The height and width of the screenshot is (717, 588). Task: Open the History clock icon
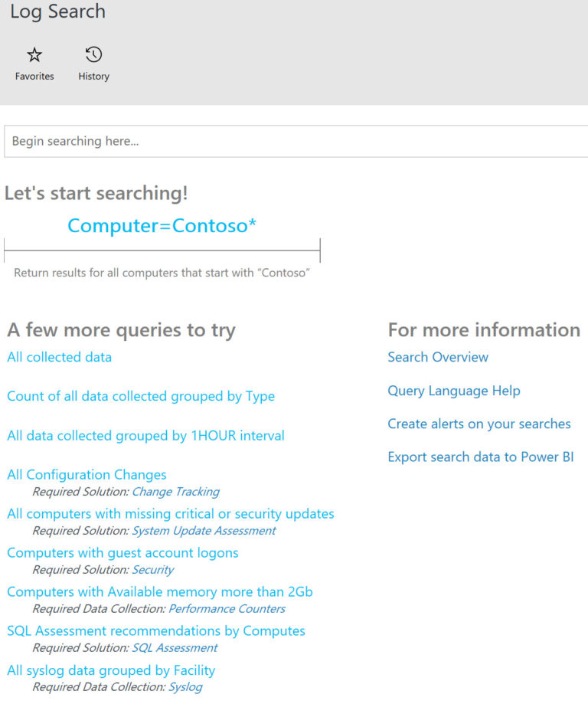93,55
